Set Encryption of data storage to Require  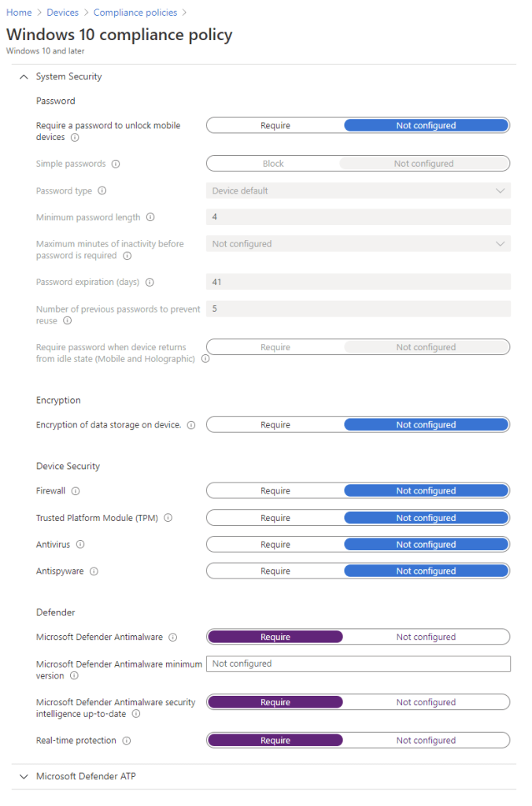pyautogui.click(x=275, y=425)
